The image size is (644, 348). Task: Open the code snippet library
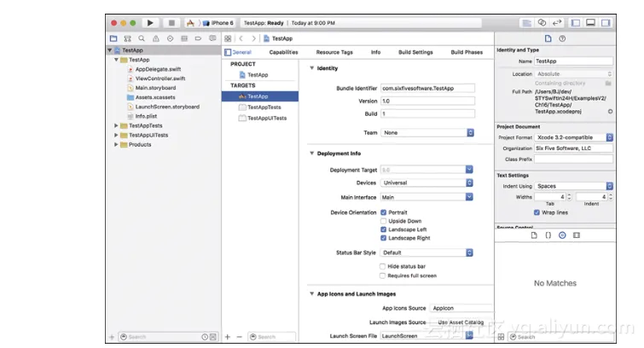[548, 235]
